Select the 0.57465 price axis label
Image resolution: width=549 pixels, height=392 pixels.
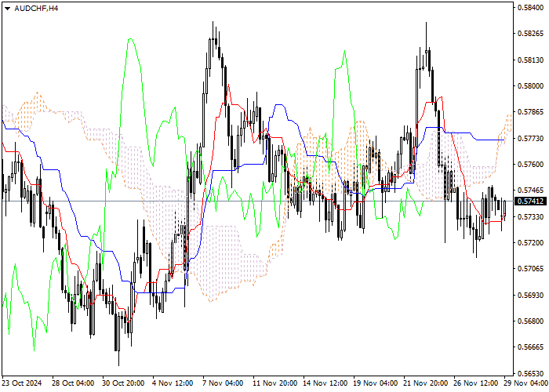(x=530, y=191)
